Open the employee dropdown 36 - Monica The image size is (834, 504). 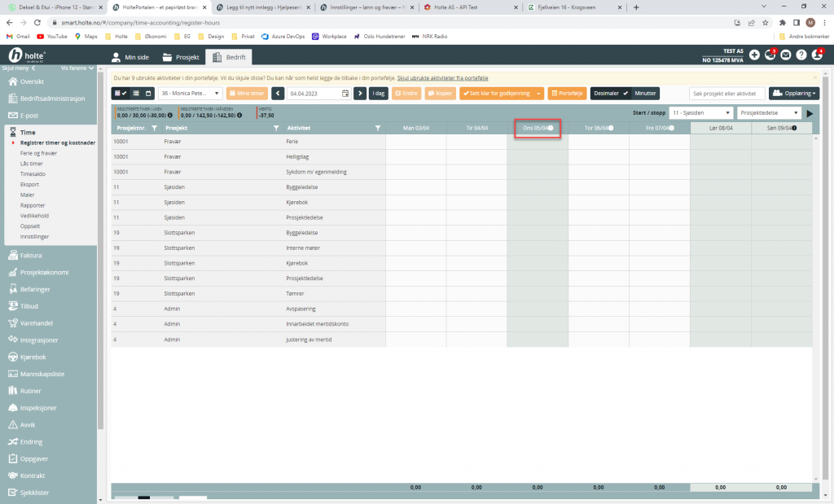190,94
